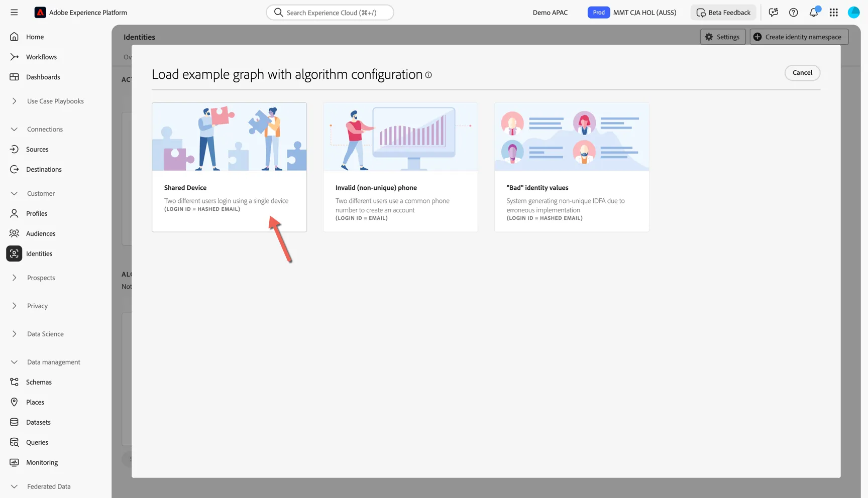Viewport: 868px width, 498px height.
Task: Cancel the load example graph dialog
Action: click(802, 73)
